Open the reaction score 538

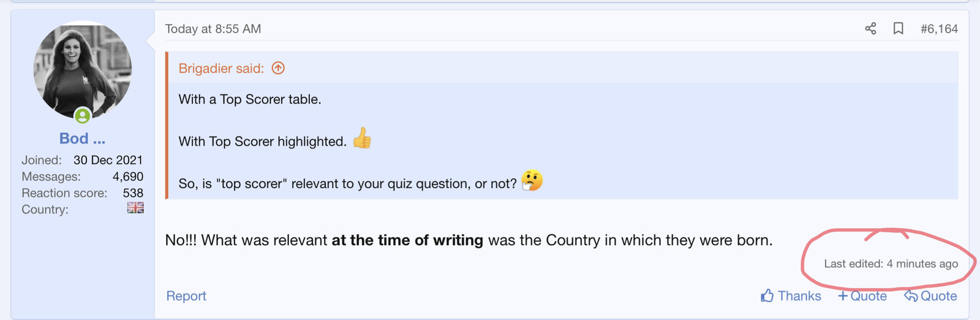click(133, 193)
